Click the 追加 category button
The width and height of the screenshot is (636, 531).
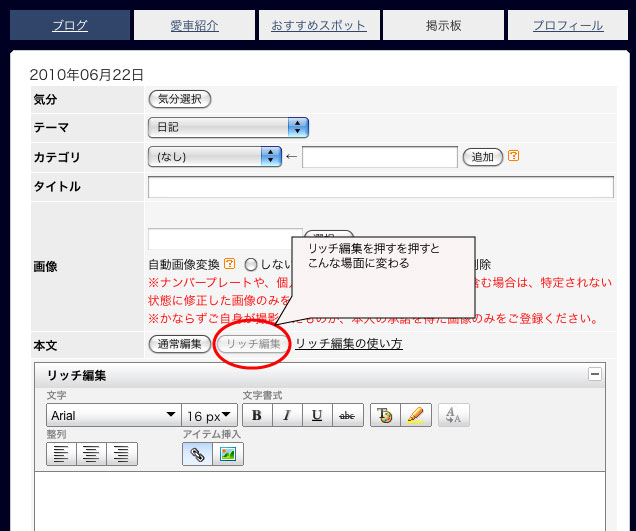[x=483, y=157]
